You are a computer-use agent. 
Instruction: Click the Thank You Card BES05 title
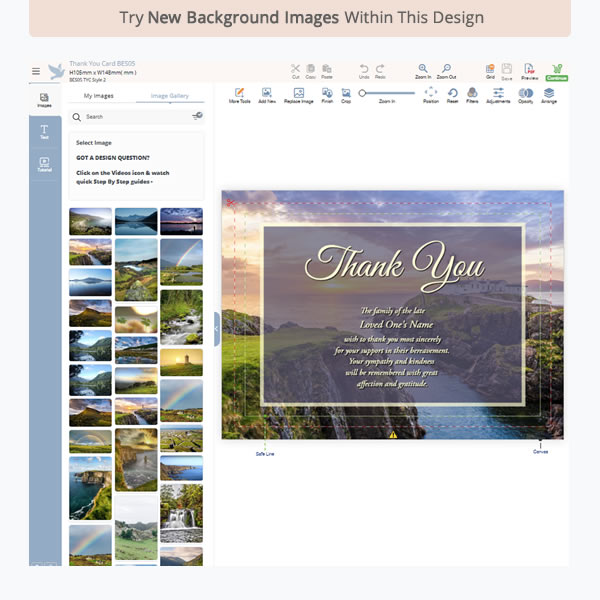tap(102, 64)
